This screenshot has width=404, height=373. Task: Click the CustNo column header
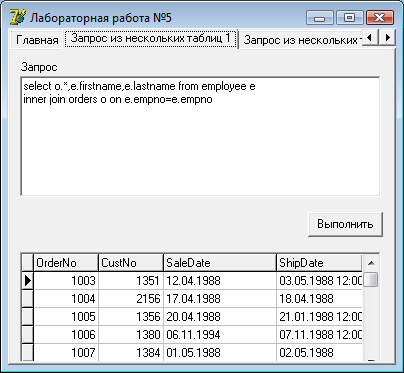pos(131,263)
